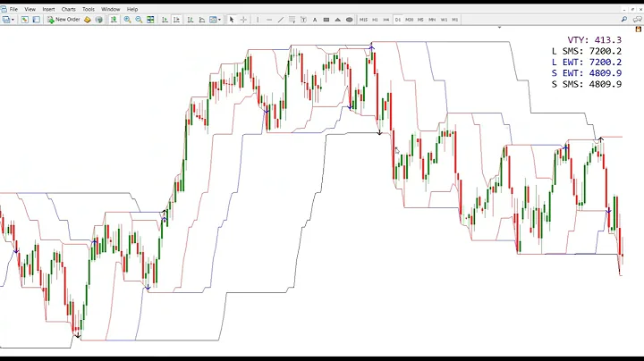Open the chart templates icon
This screenshot has height=361, width=644.
tap(213, 20)
